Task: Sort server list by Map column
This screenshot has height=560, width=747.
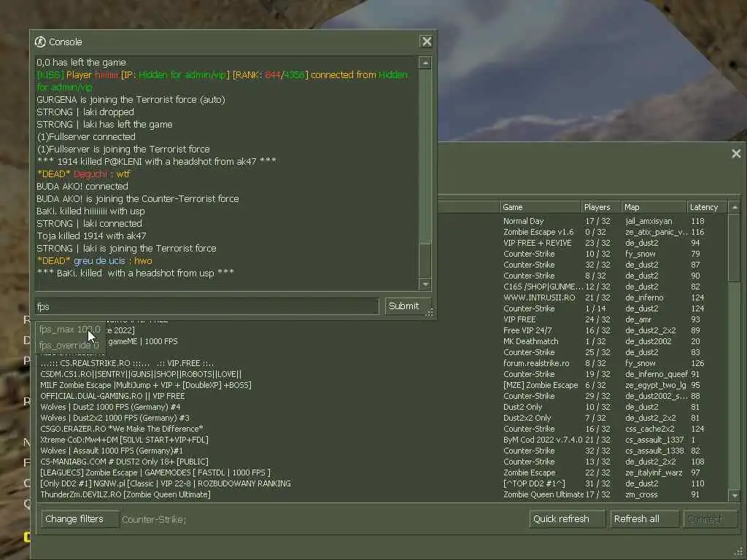Action: click(x=654, y=207)
